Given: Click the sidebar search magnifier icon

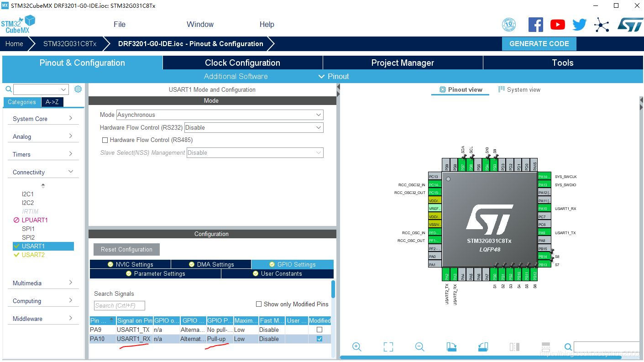Looking at the screenshot, I should (x=8, y=89).
